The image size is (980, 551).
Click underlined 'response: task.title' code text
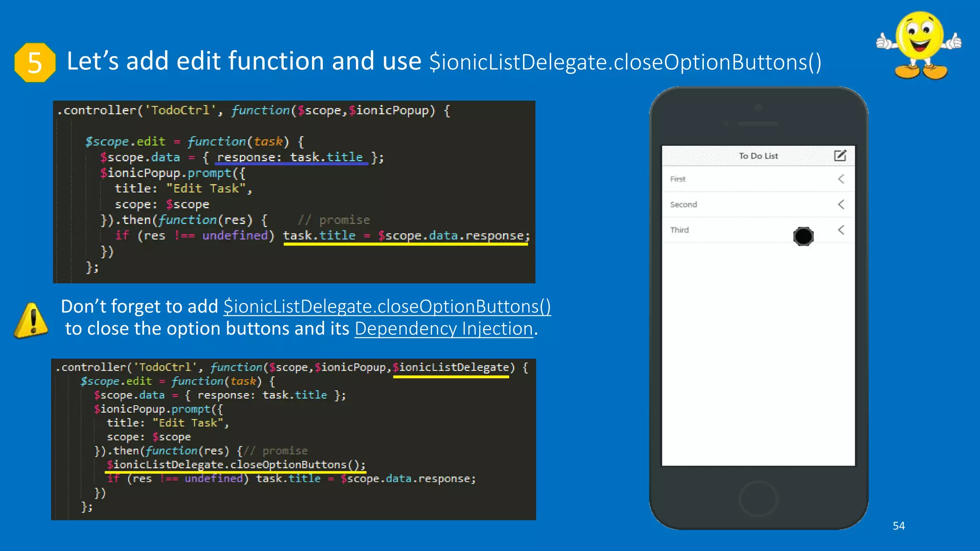pyautogui.click(x=290, y=157)
